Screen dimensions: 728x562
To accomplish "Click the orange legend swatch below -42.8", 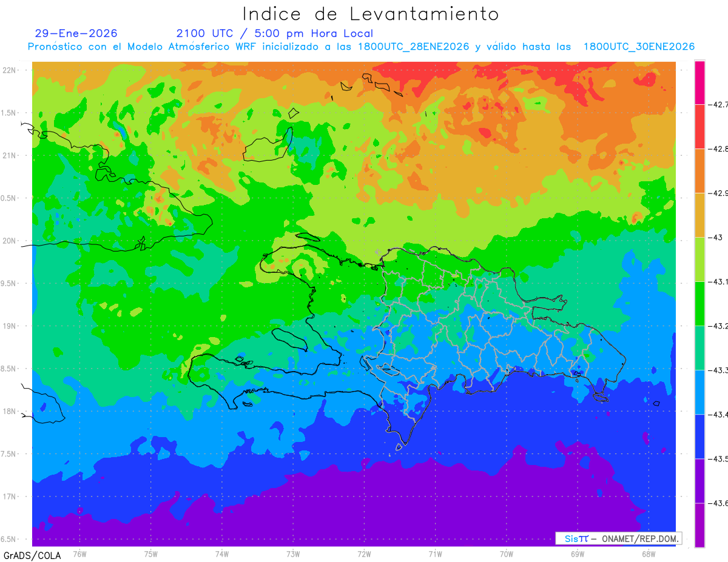I will tap(699, 170).
